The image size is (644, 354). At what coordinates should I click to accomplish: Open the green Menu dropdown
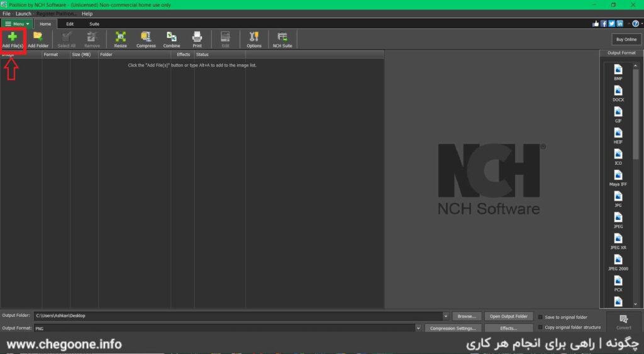click(x=17, y=24)
